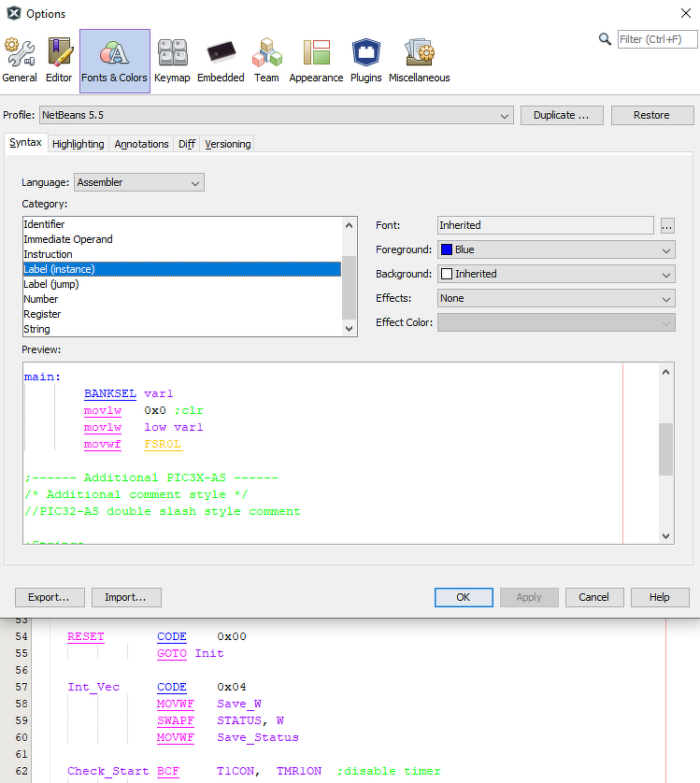Viewport: 700px width, 783px height.
Task: Click the disabled Effect Color dropdown
Action: pyautogui.click(x=556, y=322)
